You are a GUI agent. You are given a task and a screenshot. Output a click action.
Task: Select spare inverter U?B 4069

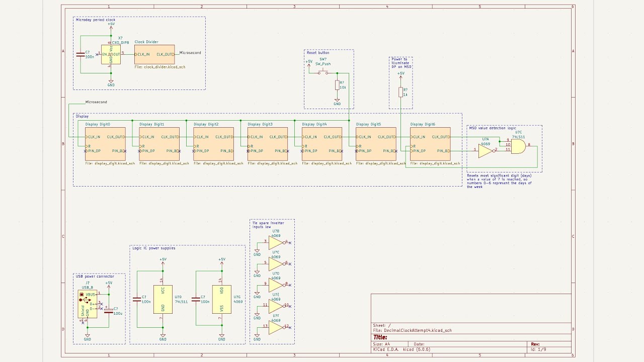(x=276, y=243)
